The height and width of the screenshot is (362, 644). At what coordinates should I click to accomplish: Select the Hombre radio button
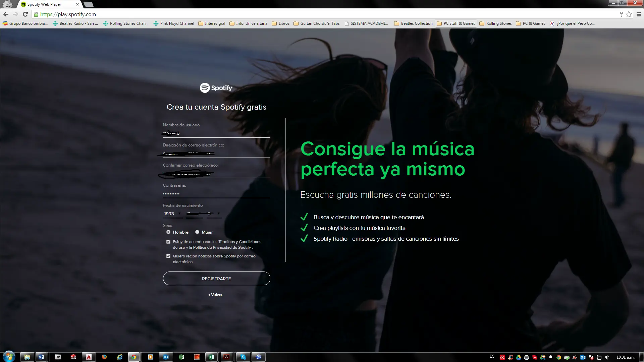[168, 232]
